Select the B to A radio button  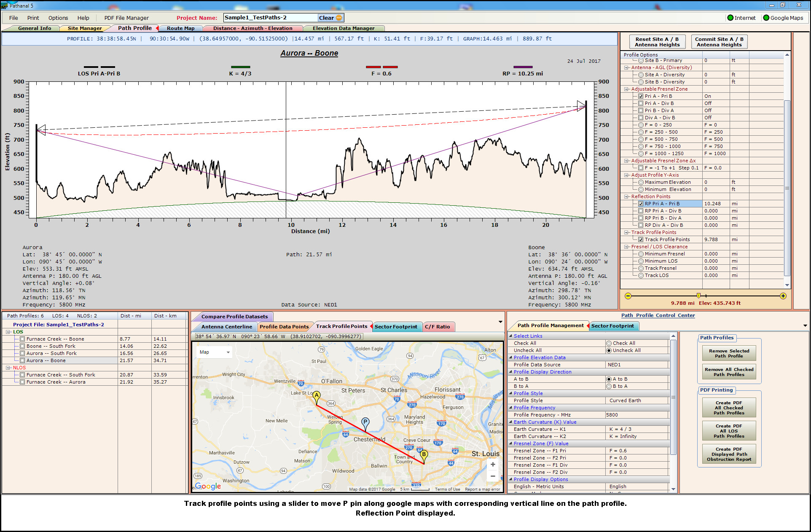pos(609,386)
